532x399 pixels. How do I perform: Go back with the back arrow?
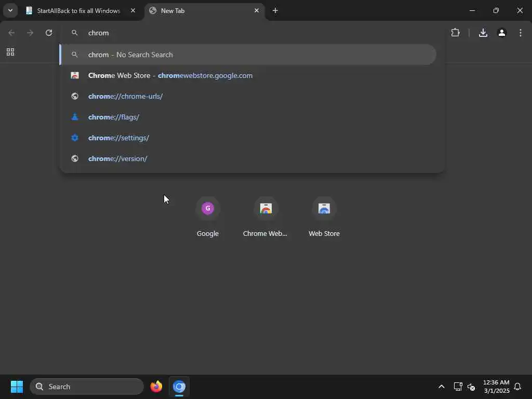(11, 33)
